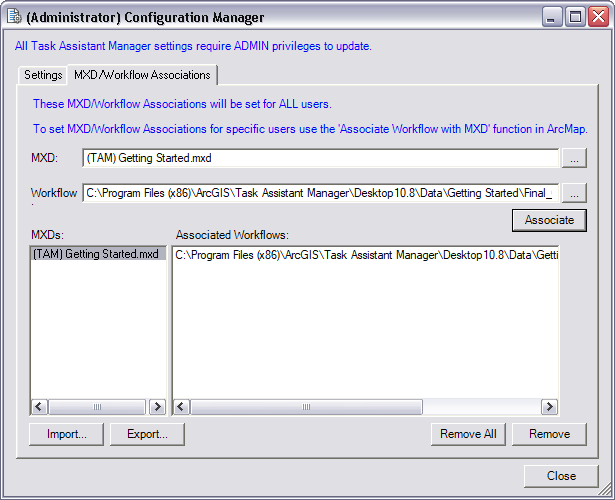Select the MXD/Workflow Associations tab
This screenshot has height=500, width=615.
pos(142,75)
